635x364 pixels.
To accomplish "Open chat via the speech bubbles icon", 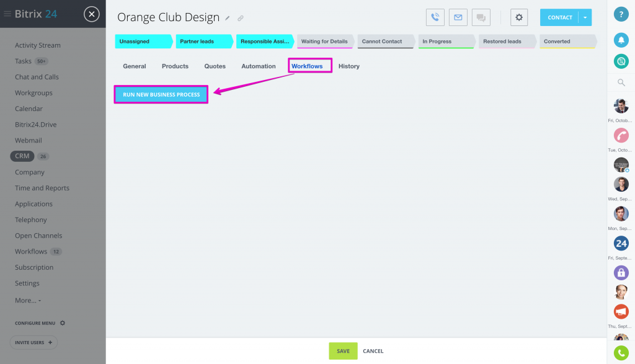I will point(481,17).
